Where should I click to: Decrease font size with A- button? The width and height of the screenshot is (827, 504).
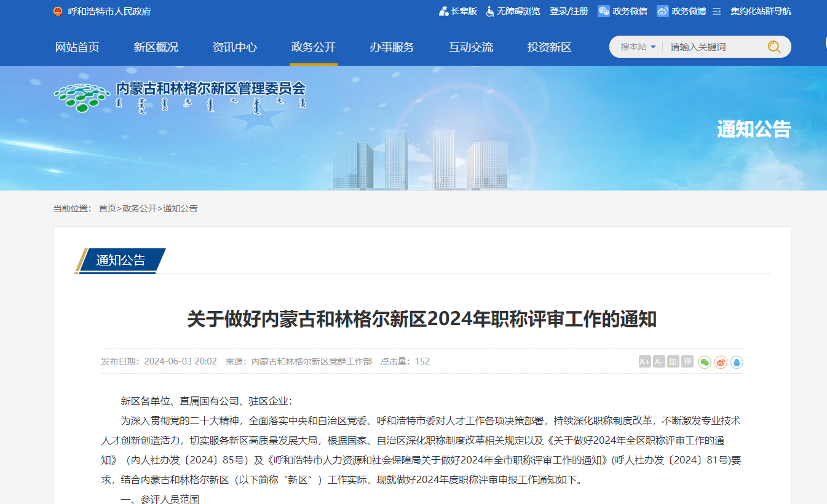pos(659,362)
